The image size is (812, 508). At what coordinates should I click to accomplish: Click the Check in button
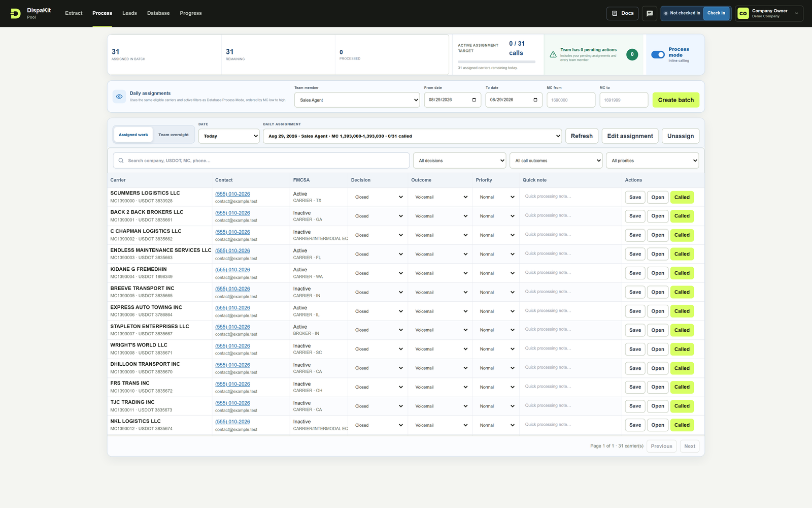click(x=716, y=13)
